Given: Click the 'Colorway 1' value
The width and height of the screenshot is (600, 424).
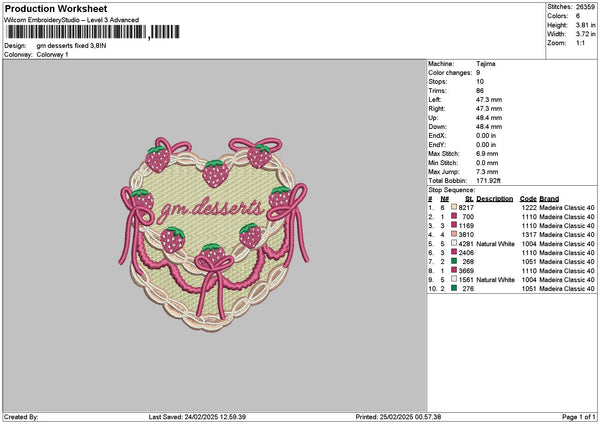Looking at the screenshot, I should [x=52, y=55].
